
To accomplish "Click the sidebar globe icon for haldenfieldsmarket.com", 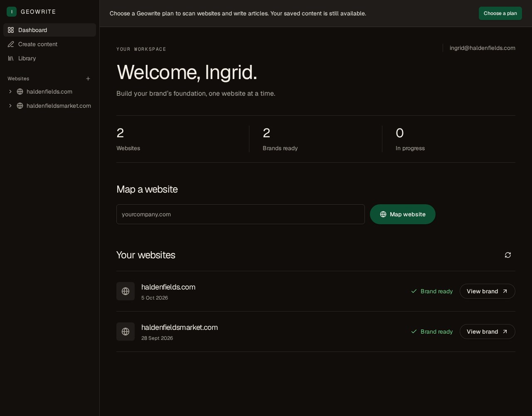I will point(20,106).
